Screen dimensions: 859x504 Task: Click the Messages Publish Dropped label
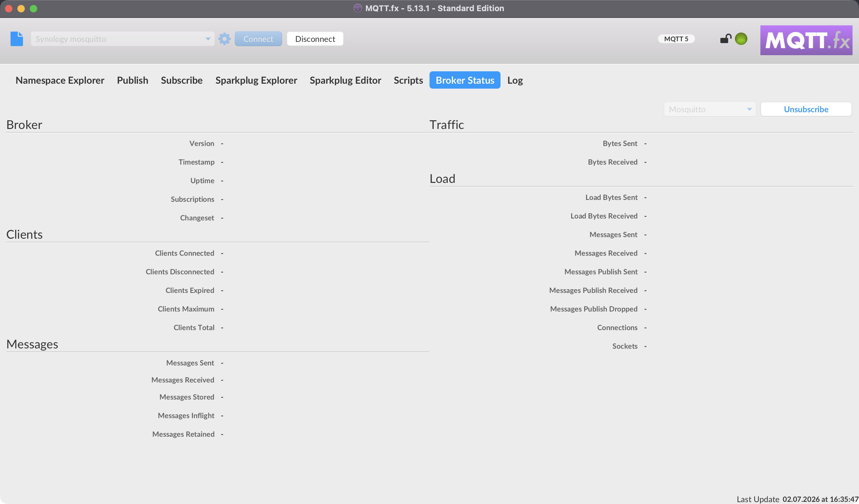(x=594, y=309)
